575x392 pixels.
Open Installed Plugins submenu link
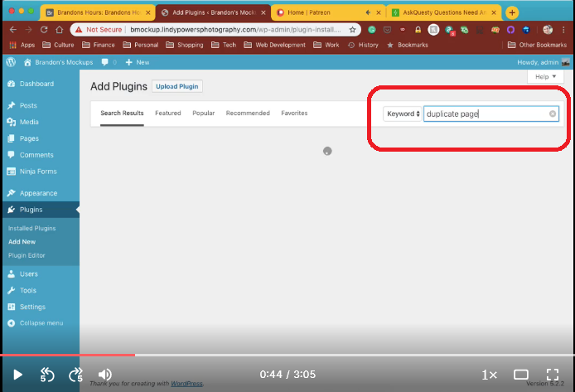[32, 228]
